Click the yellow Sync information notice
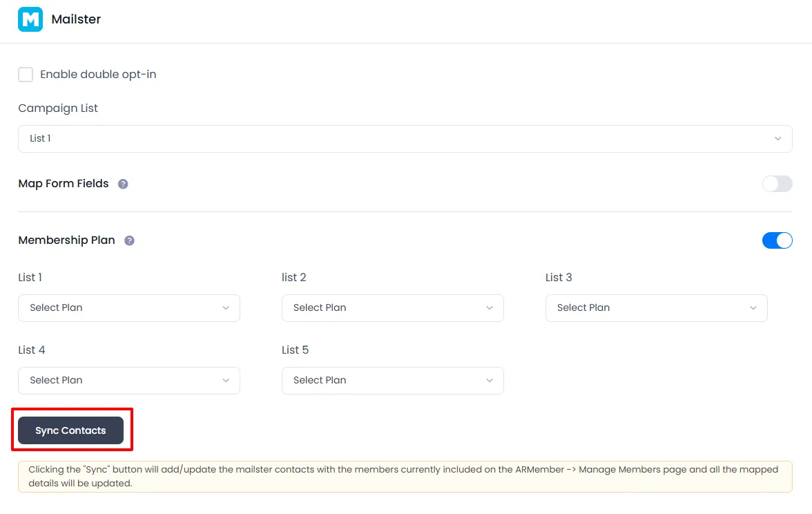The image size is (812, 514). coord(405,477)
